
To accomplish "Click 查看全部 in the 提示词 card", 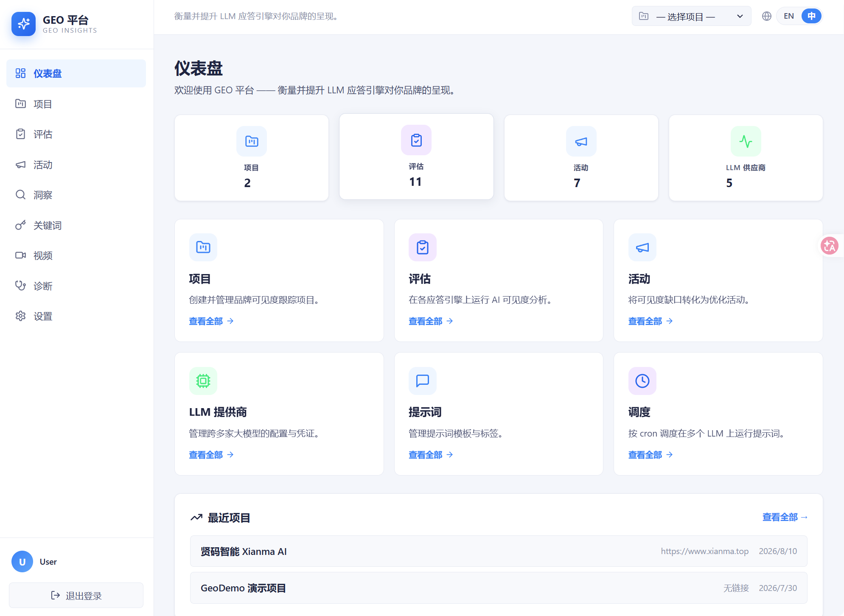I will click(431, 455).
